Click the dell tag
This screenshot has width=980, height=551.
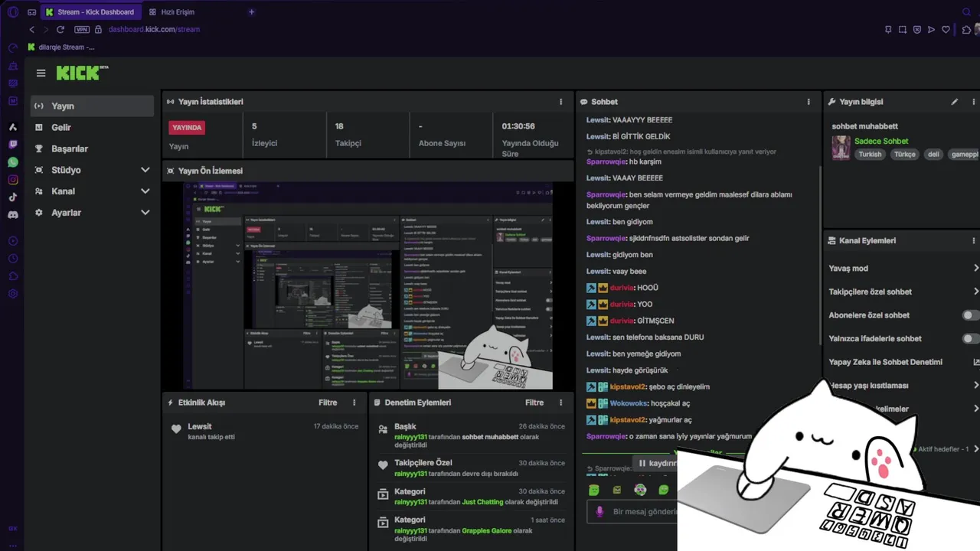click(933, 154)
